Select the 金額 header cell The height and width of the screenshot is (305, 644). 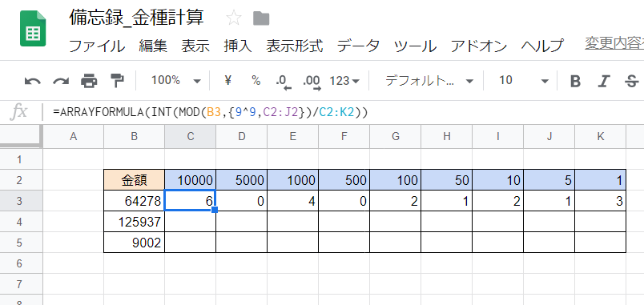134,180
